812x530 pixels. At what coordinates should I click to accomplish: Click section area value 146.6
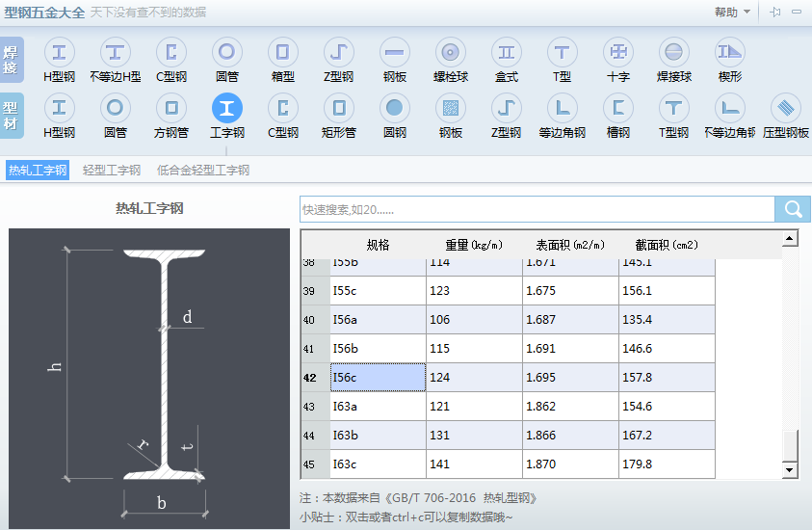[x=667, y=349]
